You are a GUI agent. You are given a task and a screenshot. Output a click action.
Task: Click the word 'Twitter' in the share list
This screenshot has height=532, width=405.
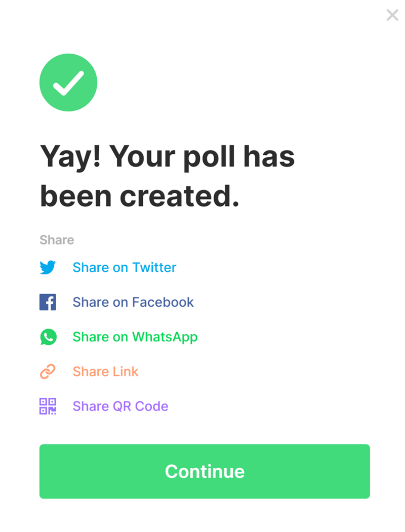click(154, 268)
